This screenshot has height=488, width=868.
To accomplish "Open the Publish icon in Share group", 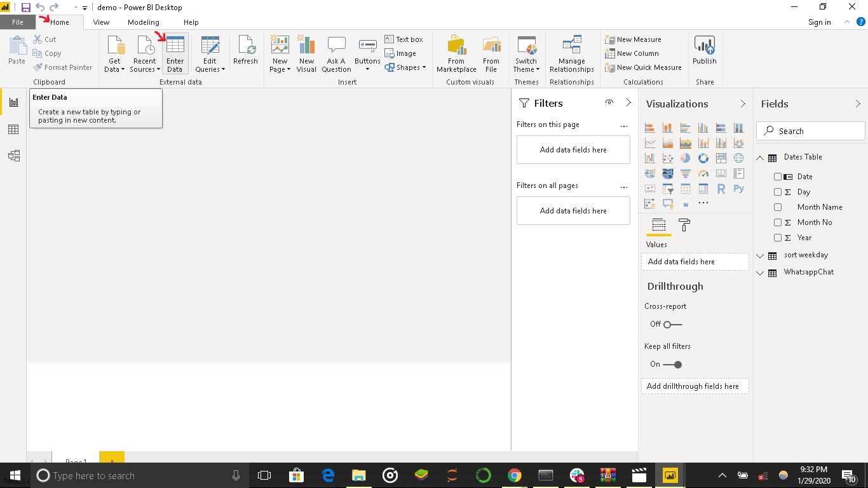I will [x=704, y=51].
